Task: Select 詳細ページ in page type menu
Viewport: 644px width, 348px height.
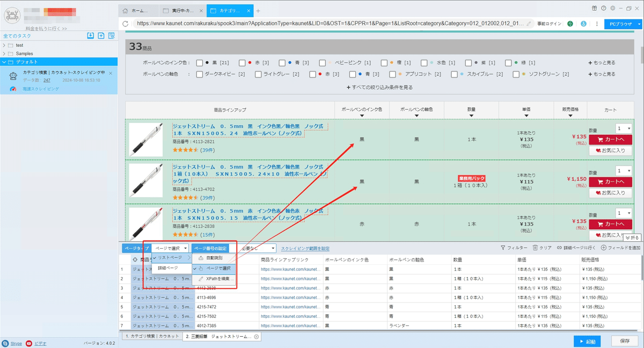Action: (172, 267)
